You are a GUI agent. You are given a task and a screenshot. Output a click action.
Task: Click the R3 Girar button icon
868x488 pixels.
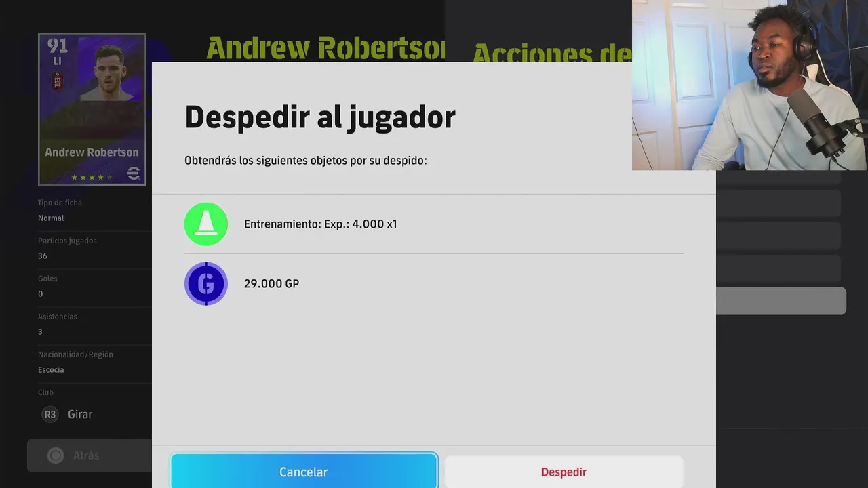(50, 414)
